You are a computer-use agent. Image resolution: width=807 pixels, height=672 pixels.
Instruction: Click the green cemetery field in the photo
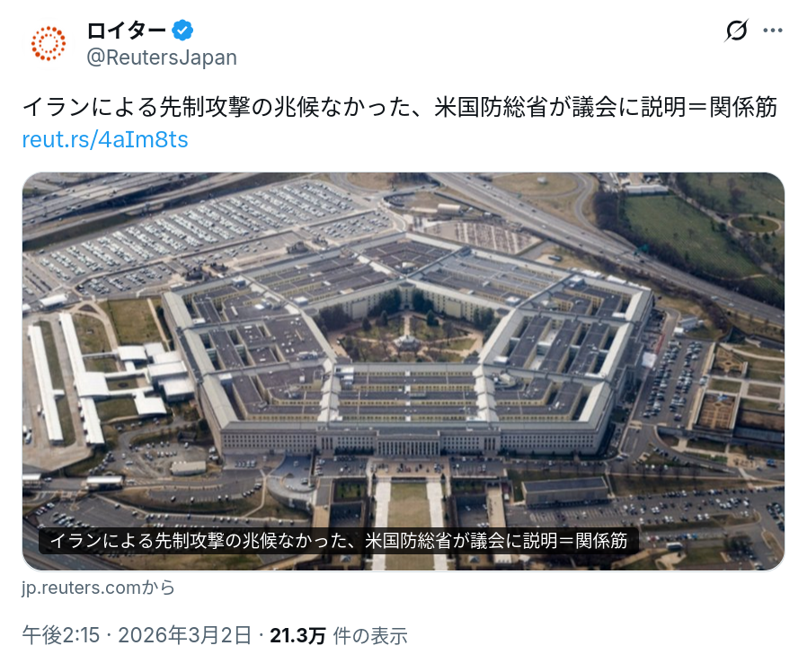(689, 232)
